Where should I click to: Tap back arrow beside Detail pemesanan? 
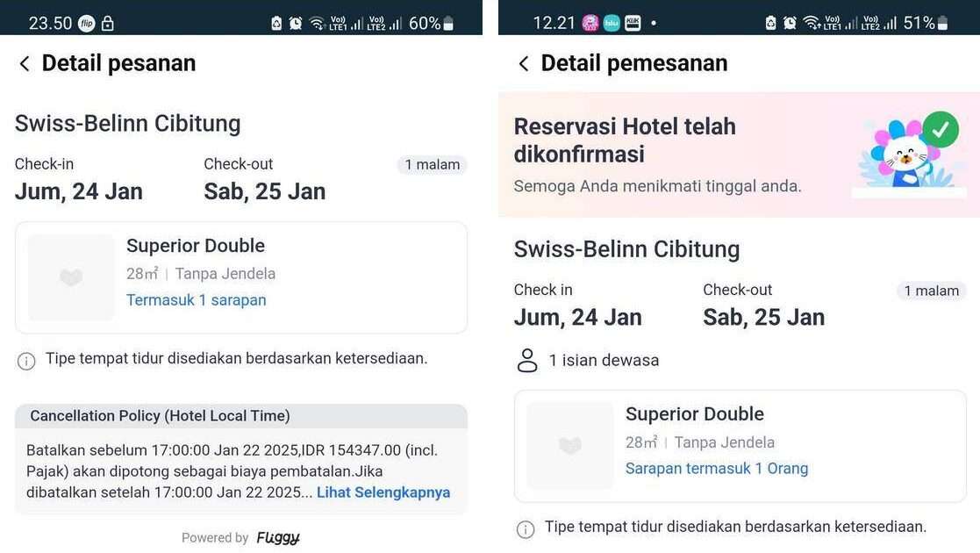524,64
